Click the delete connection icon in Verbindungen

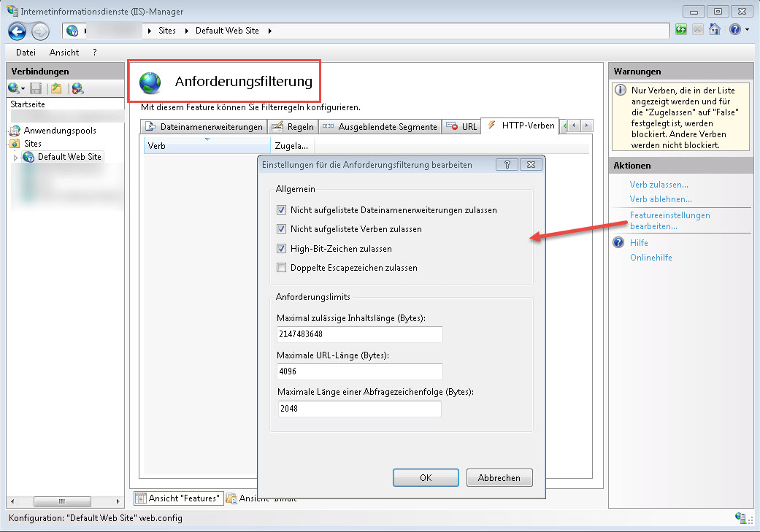(x=77, y=88)
